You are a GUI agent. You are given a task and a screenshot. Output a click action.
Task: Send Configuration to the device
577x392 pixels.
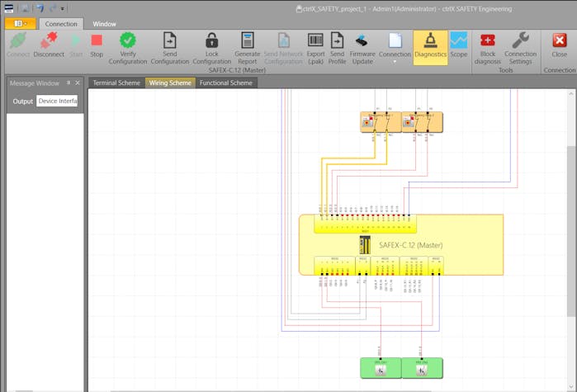[x=170, y=48]
